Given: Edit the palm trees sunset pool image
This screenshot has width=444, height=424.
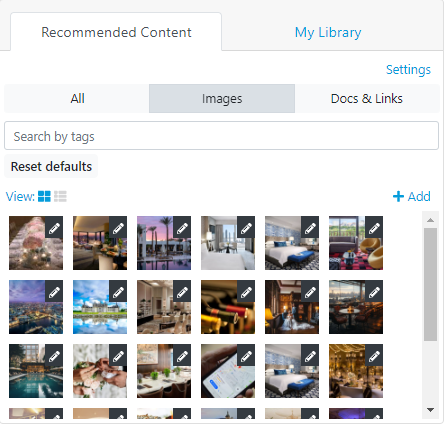Looking at the screenshot, I should point(182,229).
